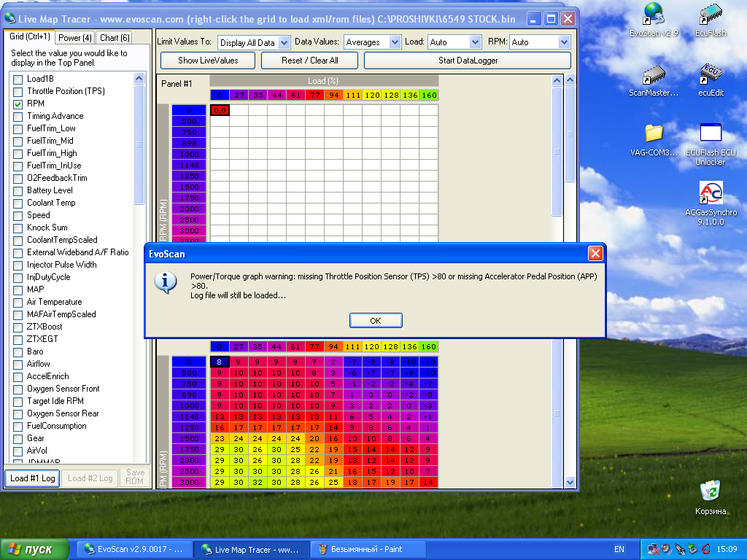Click the Start DataLogger button

click(467, 61)
